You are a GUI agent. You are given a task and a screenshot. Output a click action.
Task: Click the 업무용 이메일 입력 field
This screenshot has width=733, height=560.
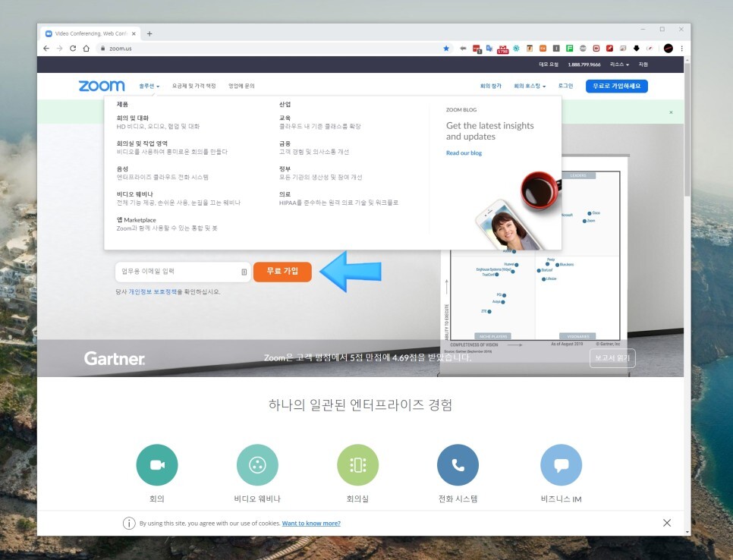click(x=183, y=272)
